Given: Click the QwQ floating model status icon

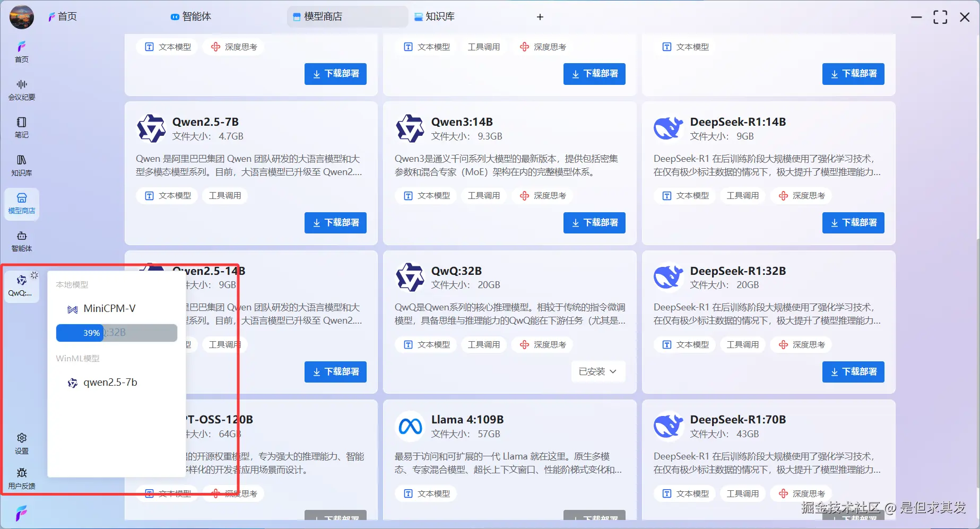Looking at the screenshot, I should pos(21,285).
